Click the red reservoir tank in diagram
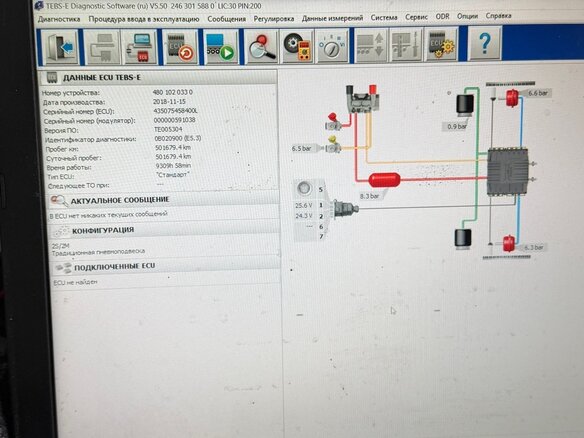The image size is (584, 438). pos(384,180)
